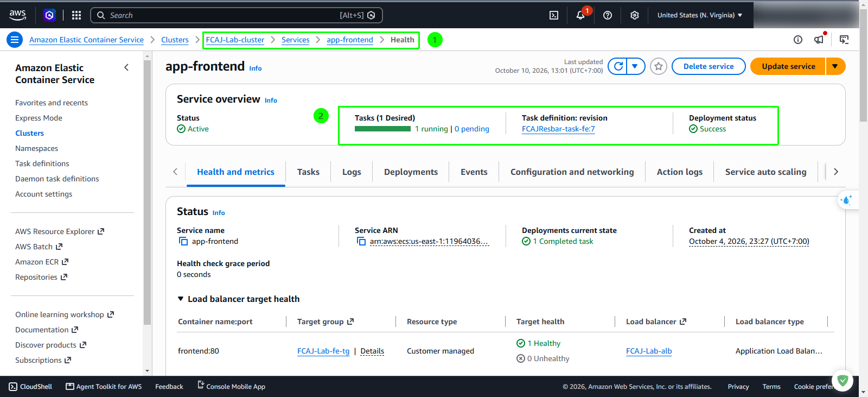Focus the top Search field

tap(237, 15)
